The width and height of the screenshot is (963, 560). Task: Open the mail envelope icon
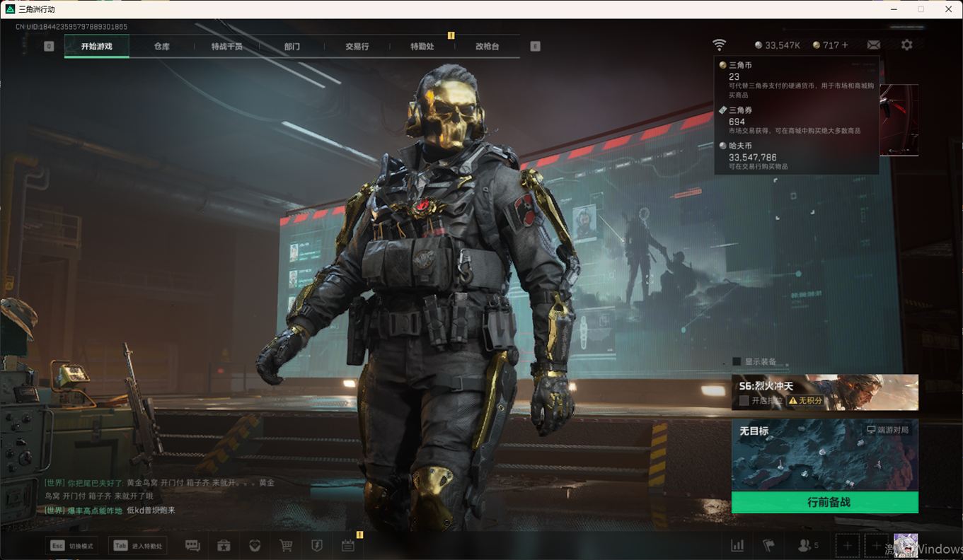tap(874, 45)
